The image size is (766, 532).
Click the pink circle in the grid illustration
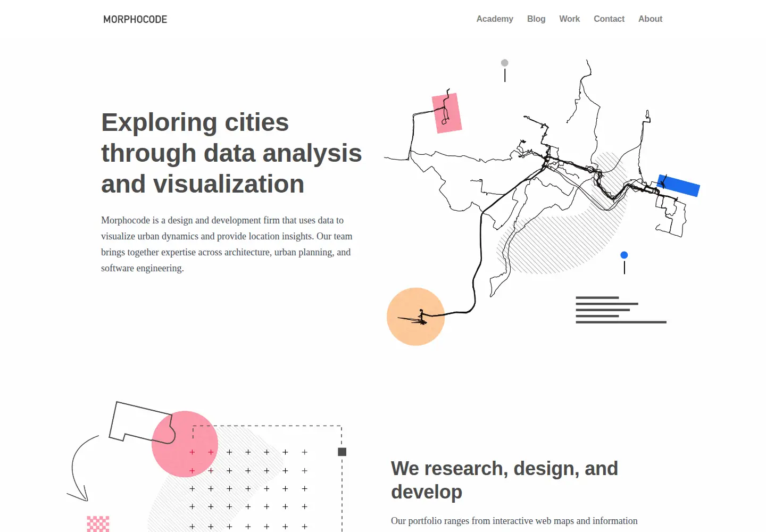click(185, 444)
